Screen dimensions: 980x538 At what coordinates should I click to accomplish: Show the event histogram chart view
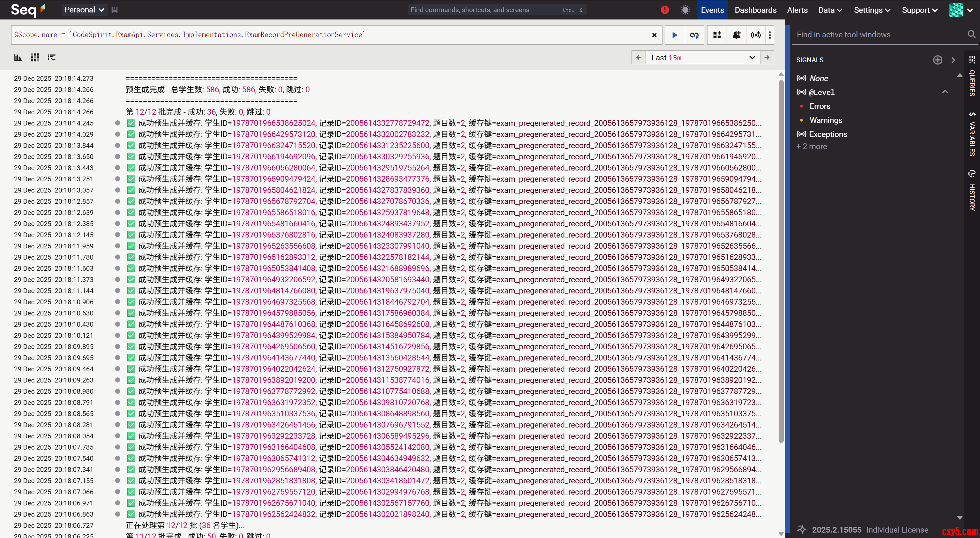18,57
